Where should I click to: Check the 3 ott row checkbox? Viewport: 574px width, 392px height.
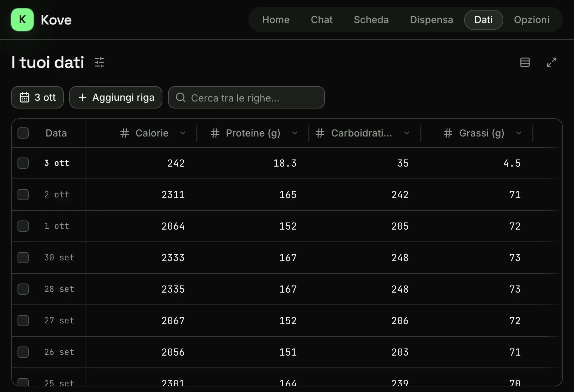click(x=23, y=163)
